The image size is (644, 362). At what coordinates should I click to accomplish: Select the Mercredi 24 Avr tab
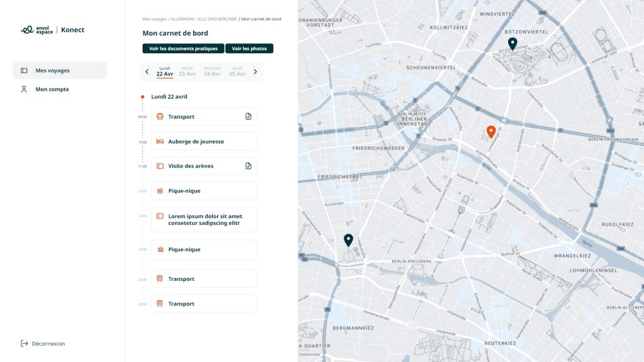212,71
